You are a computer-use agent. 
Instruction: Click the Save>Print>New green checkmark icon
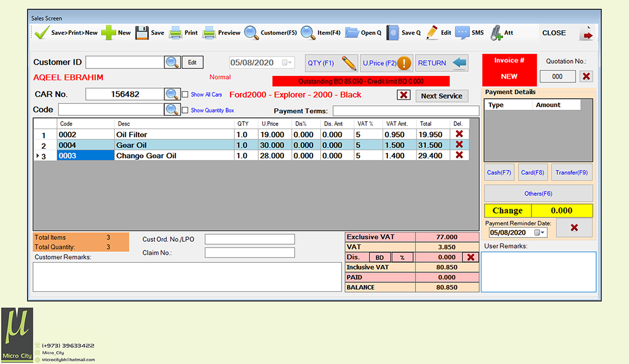click(x=42, y=32)
